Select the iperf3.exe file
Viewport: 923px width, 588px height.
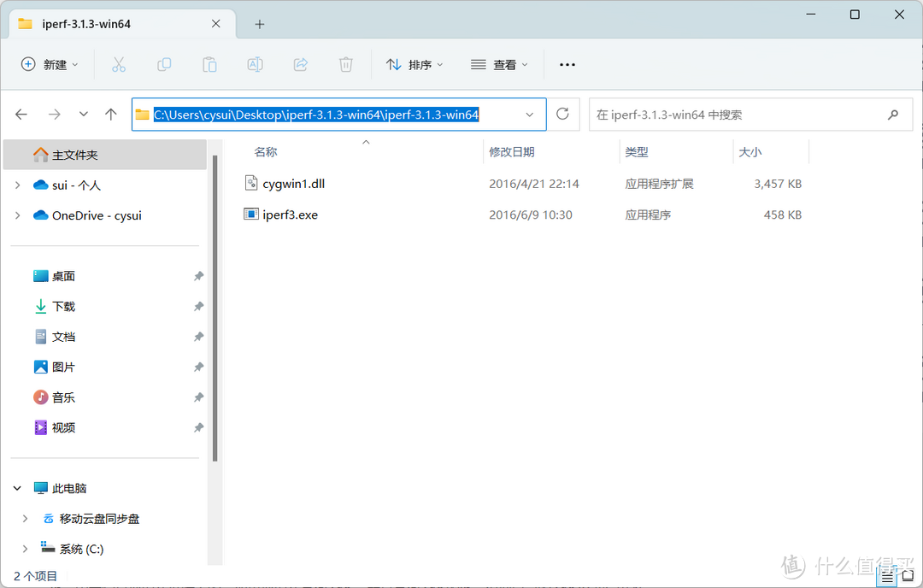tap(290, 215)
